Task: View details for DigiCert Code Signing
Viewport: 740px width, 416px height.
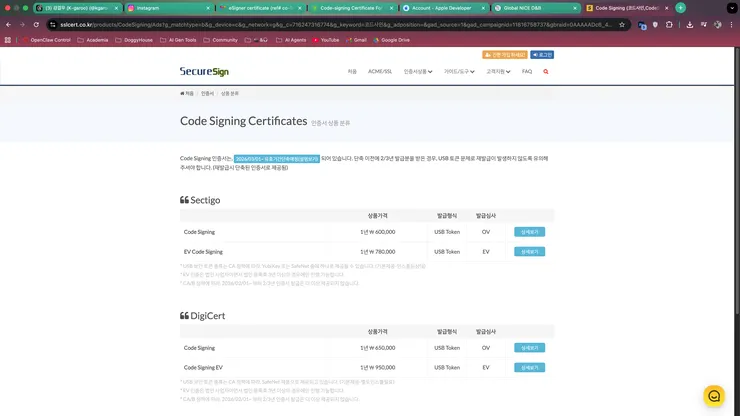Action: (x=529, y=348)
